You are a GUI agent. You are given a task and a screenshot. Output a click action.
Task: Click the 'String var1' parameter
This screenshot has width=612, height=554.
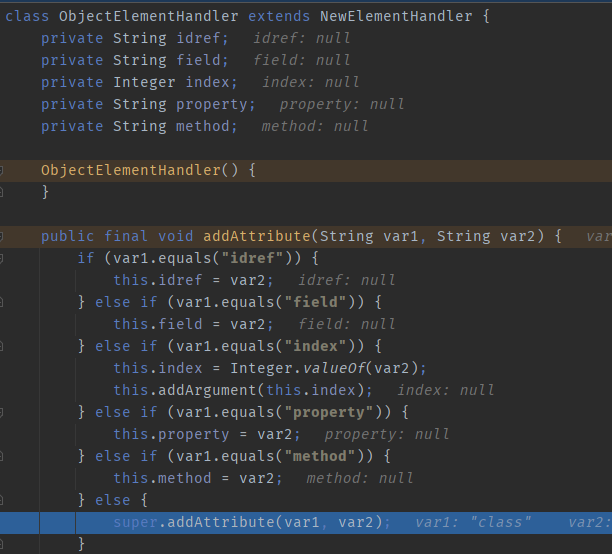[369, 236]
